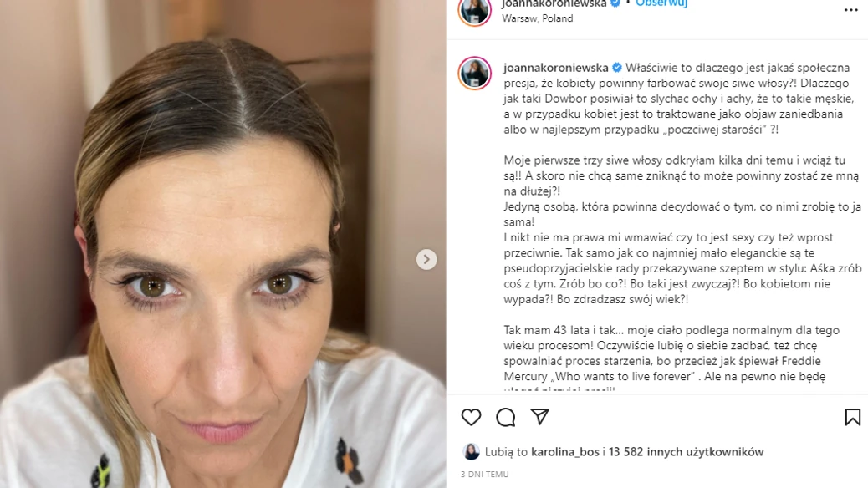
Task: Click the Obserwuj follow link
Action: point(661,3)
